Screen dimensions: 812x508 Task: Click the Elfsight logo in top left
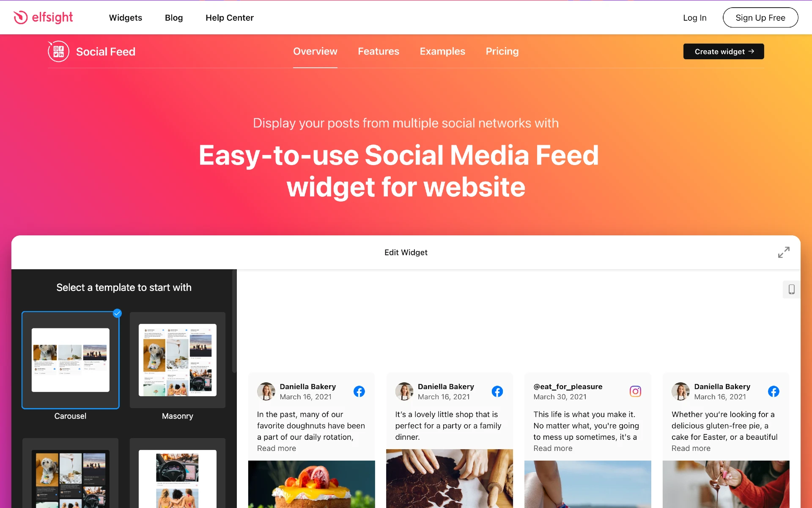(44, 17)
